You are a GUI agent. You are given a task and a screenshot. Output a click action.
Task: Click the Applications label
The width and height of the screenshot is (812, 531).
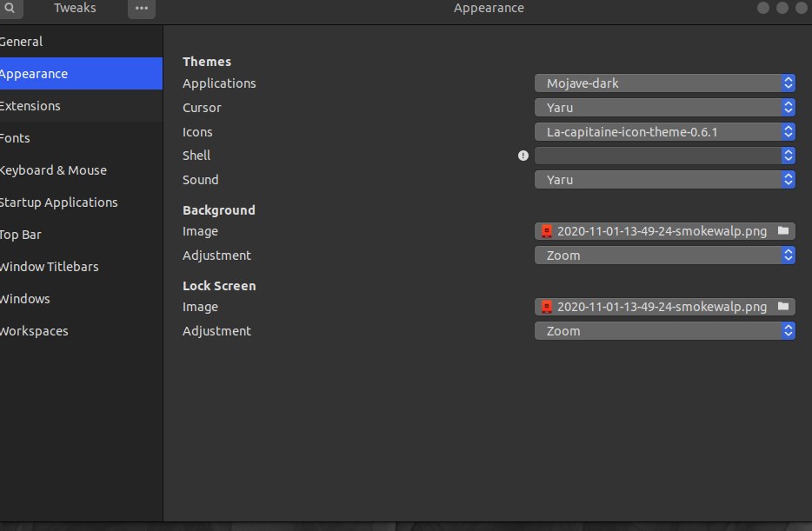219,83
